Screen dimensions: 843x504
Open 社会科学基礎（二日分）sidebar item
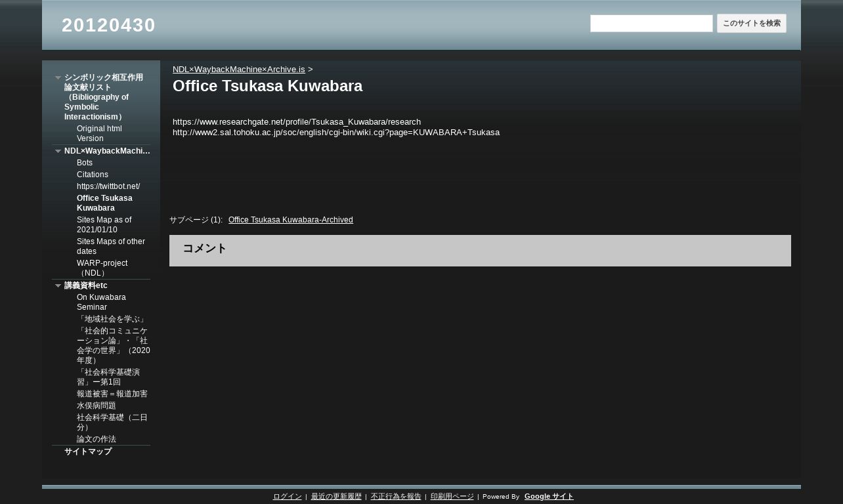pyautogui.click(x=112, y=422)
